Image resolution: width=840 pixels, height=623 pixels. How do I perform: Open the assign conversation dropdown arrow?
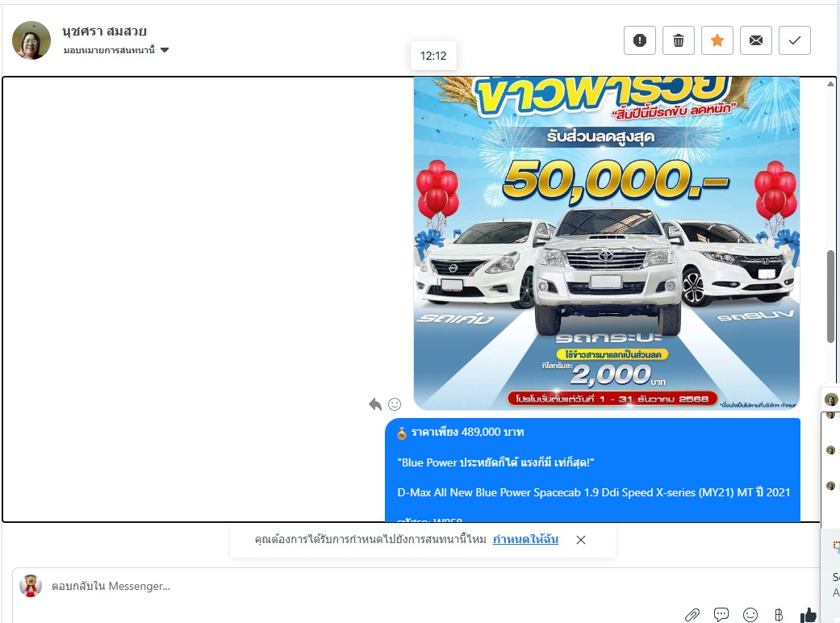(165, 50)
